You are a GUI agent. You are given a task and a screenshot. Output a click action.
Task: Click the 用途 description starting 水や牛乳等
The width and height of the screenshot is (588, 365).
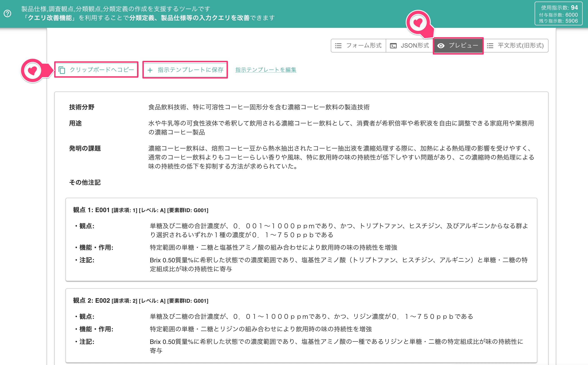(341, 128)
